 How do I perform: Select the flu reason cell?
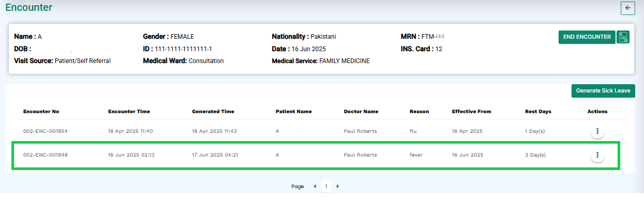coord(413,131)
